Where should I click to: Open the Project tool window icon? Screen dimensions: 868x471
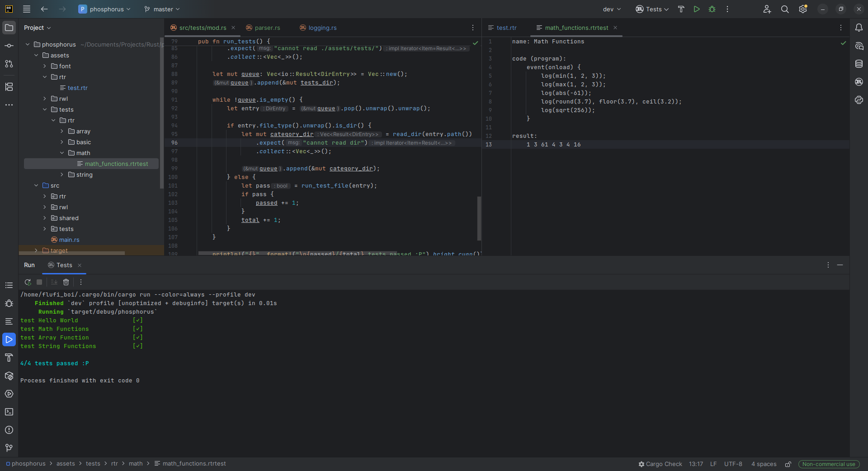(9, 28)
